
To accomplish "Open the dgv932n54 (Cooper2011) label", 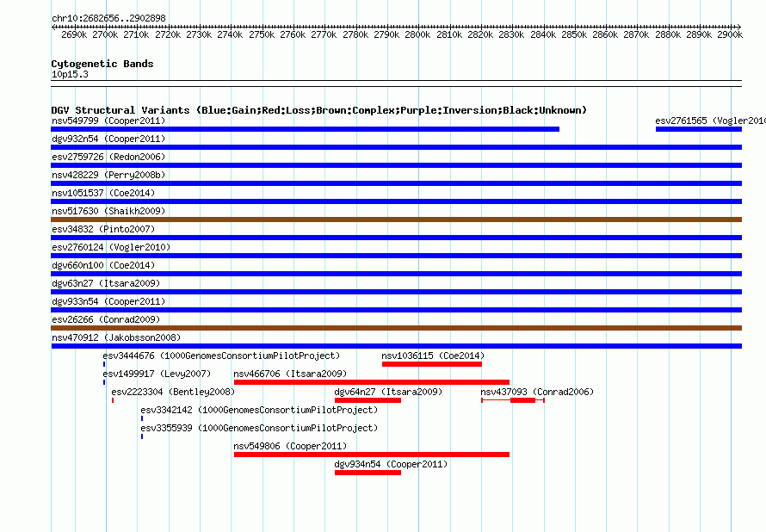I will pyautogui.click(x=108, y=139).
